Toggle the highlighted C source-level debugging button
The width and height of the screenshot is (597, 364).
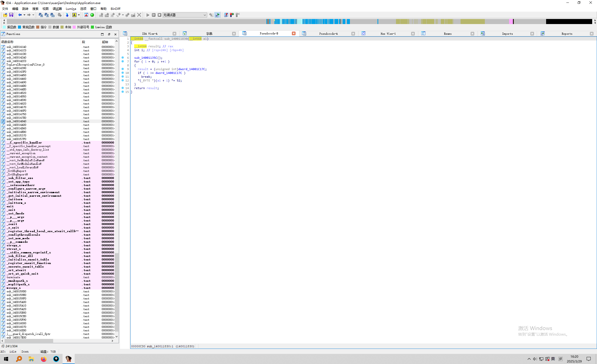[217, 15]
